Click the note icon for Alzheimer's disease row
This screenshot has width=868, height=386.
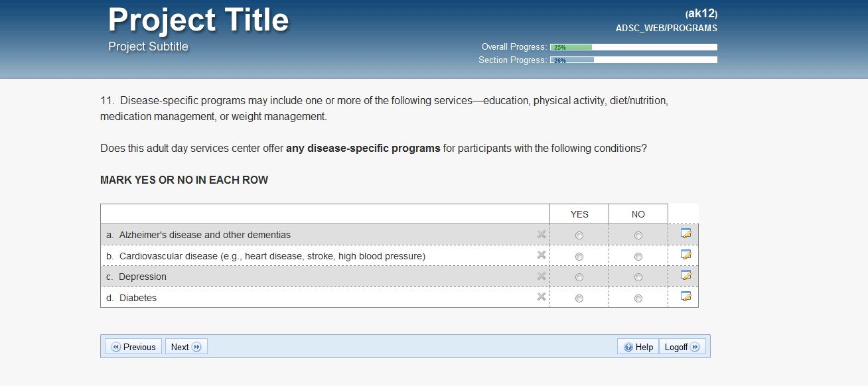(686, 233)
